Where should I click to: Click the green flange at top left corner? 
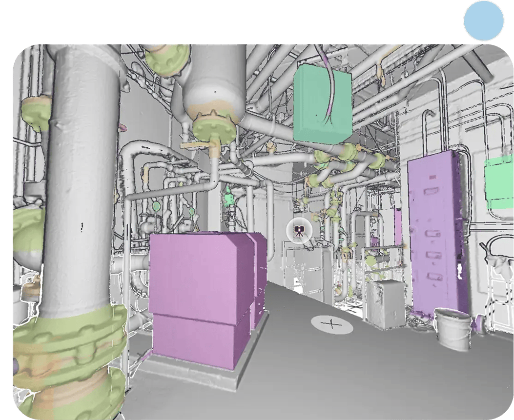point(34,112)
